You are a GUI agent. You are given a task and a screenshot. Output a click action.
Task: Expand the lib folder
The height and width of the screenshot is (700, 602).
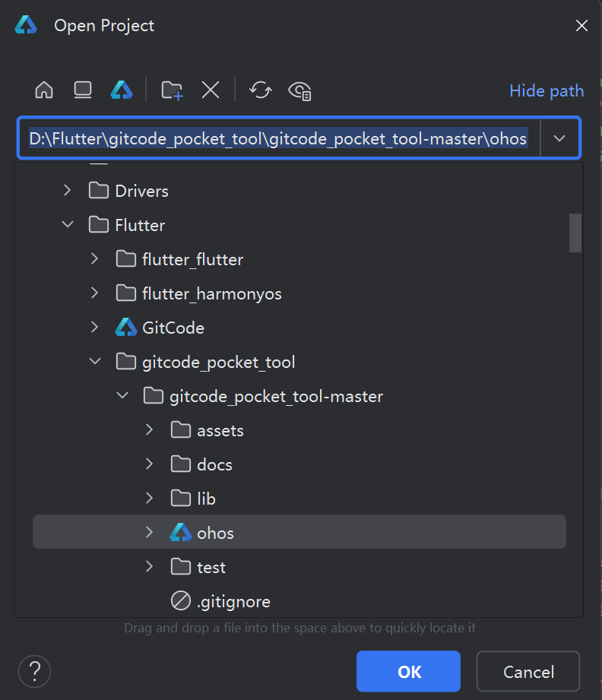[x=149, y=498]
